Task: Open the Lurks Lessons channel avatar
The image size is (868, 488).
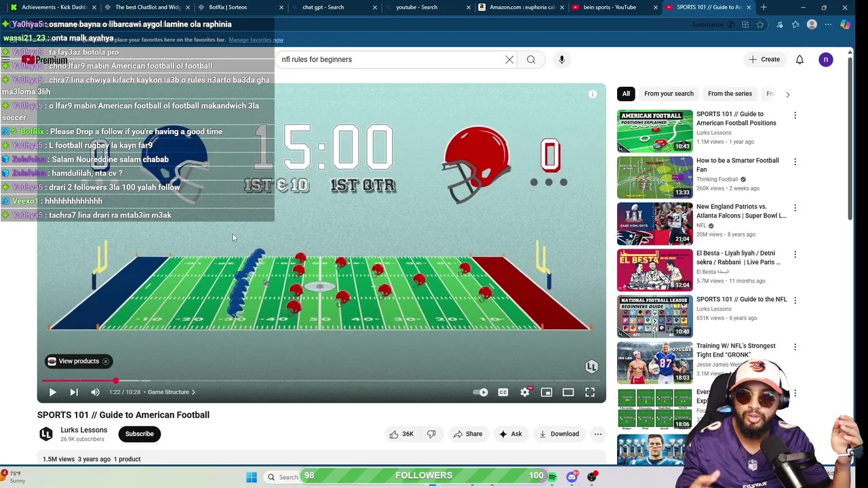Action: (46, 434)
